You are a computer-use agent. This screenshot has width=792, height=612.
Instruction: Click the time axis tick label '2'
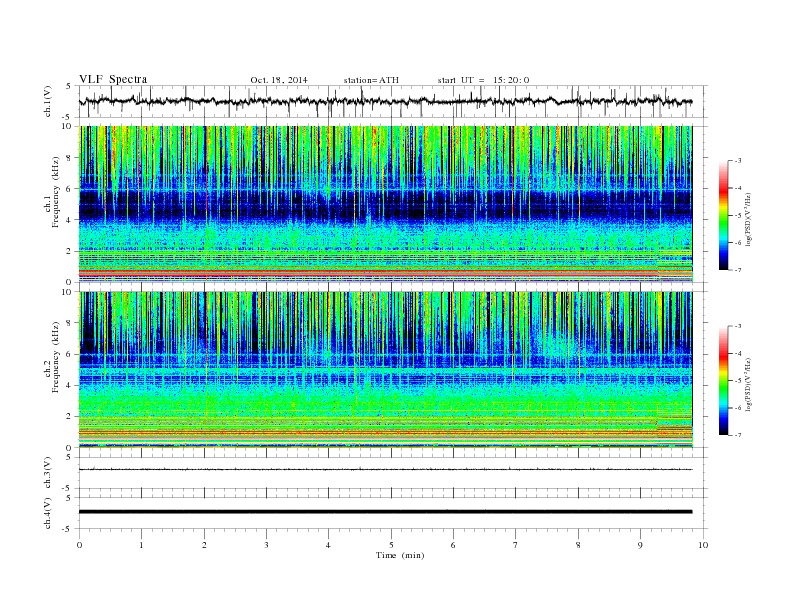(204, 545)
